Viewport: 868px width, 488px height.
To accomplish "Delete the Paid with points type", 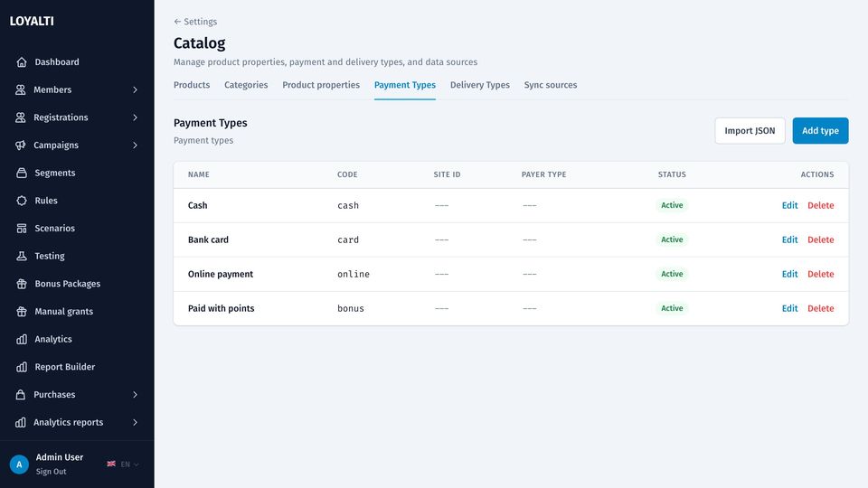I will 820,308.
